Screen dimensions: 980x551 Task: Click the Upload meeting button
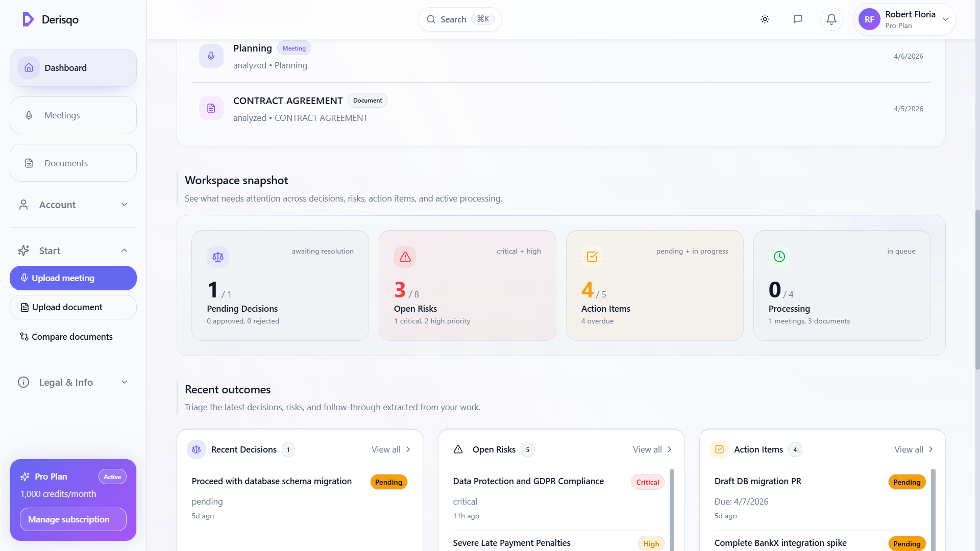73,278
